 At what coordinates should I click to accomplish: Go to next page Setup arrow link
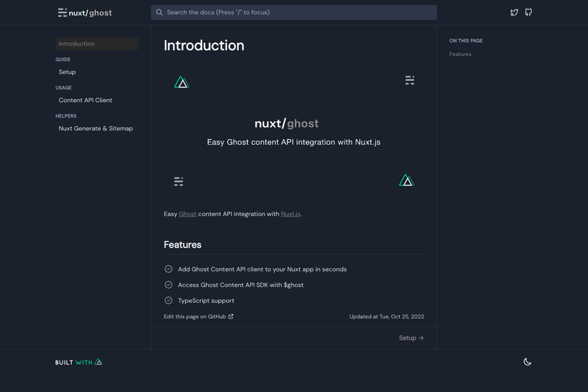click(411, 338)
